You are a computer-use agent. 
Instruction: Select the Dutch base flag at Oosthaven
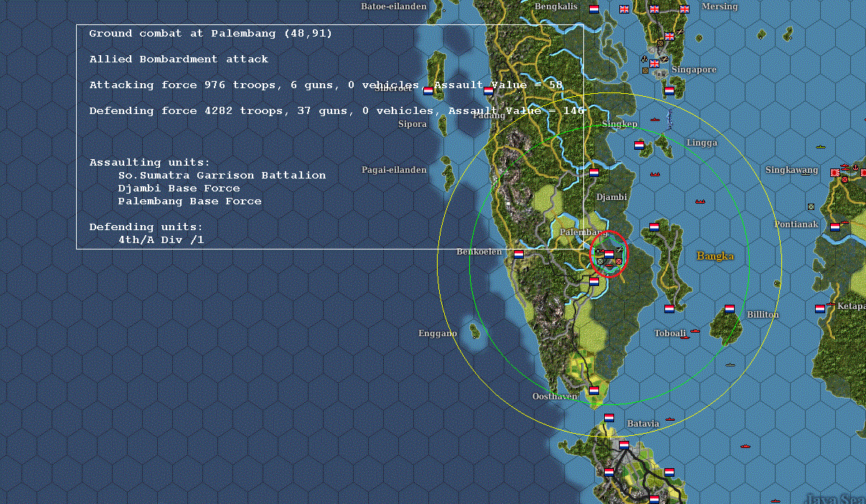coord(594,390)
